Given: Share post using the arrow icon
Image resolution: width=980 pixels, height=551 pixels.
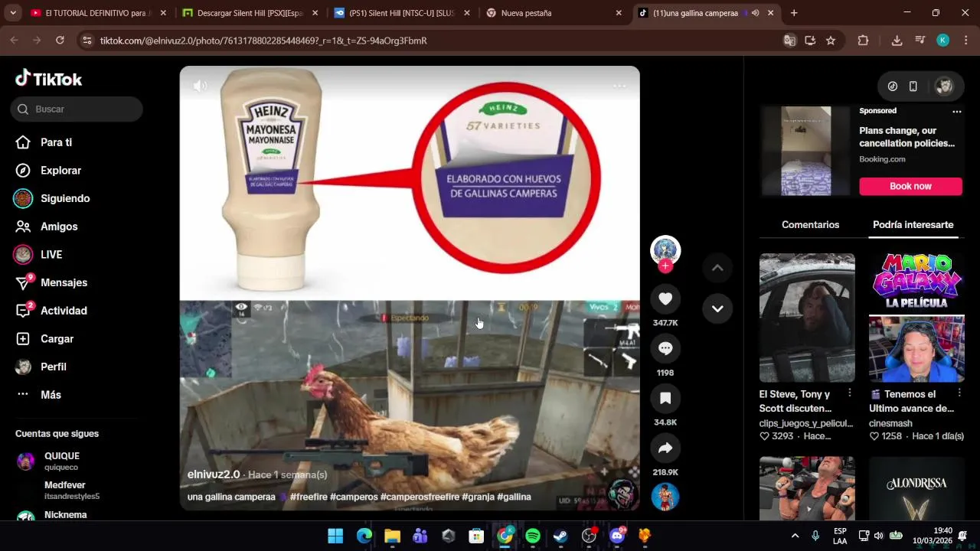Looking at the screenshot, I should 665,448.
